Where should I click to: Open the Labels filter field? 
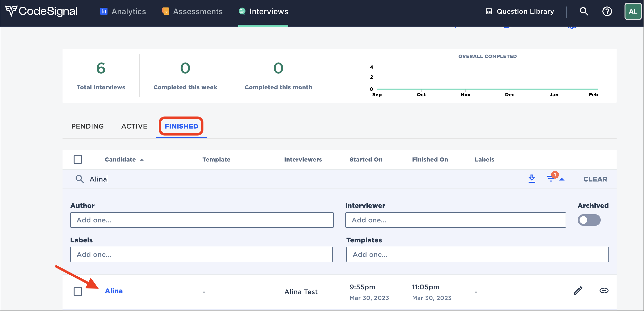[x=201, y=254]
